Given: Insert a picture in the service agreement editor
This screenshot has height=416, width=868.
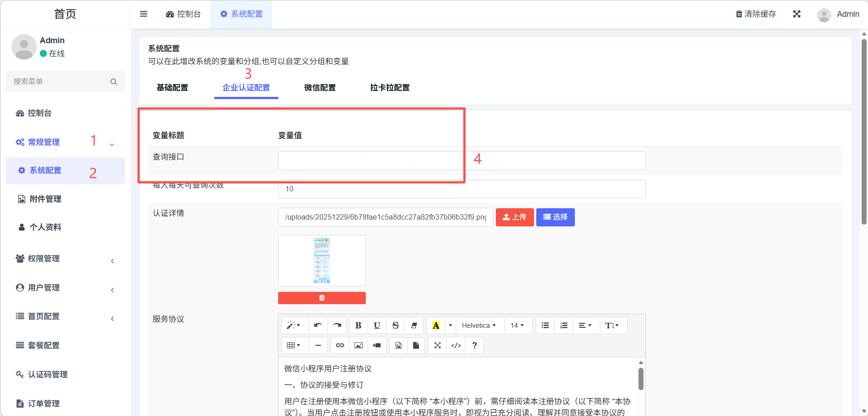Looking at the screenshot, I should coord(359,346).
